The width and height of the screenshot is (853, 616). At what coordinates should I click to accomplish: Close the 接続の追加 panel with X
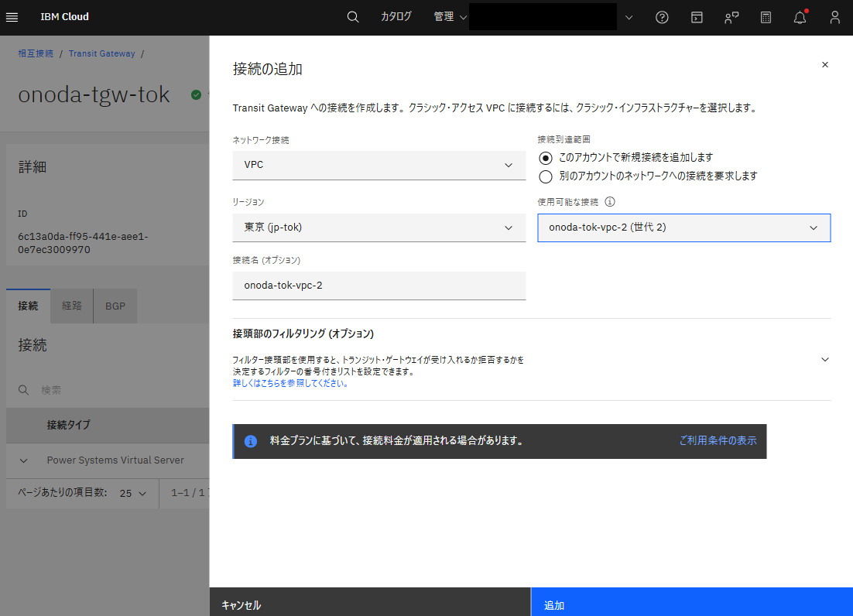click(824, 65)
